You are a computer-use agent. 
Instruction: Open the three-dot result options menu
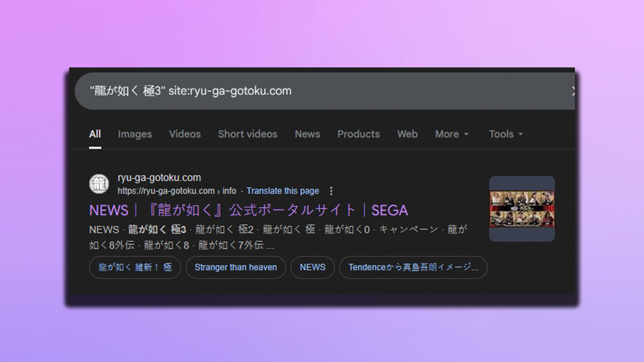pos(331,191)
